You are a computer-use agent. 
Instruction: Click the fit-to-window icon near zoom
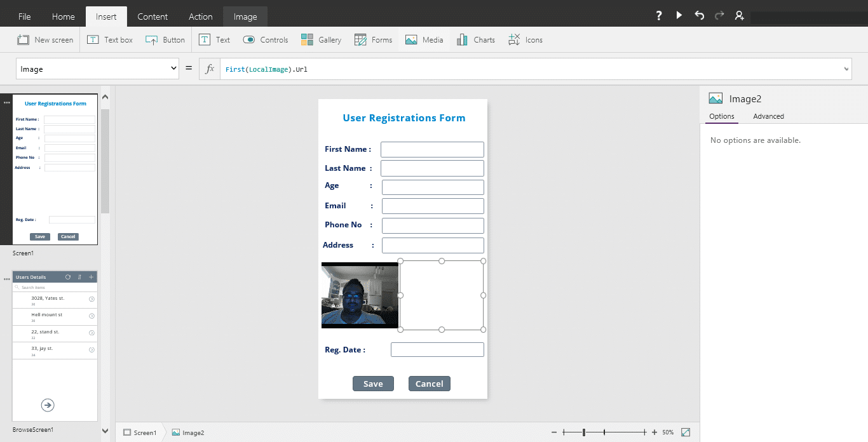[686, 432]
